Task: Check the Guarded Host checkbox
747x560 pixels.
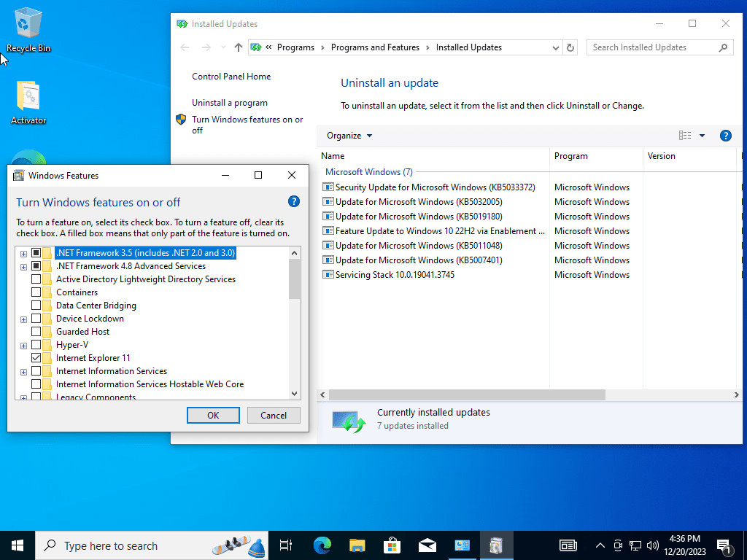Action: (x=36, y=332)
